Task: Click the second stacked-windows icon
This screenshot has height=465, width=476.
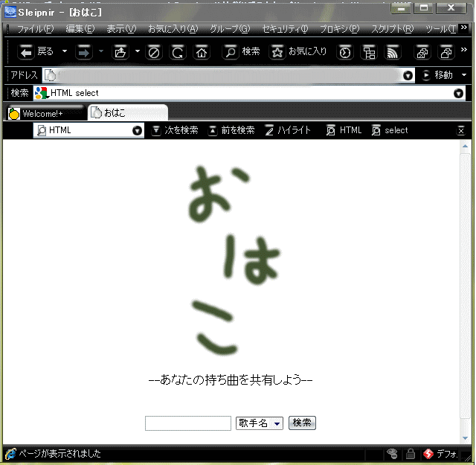Action: (x=446, y=52)
